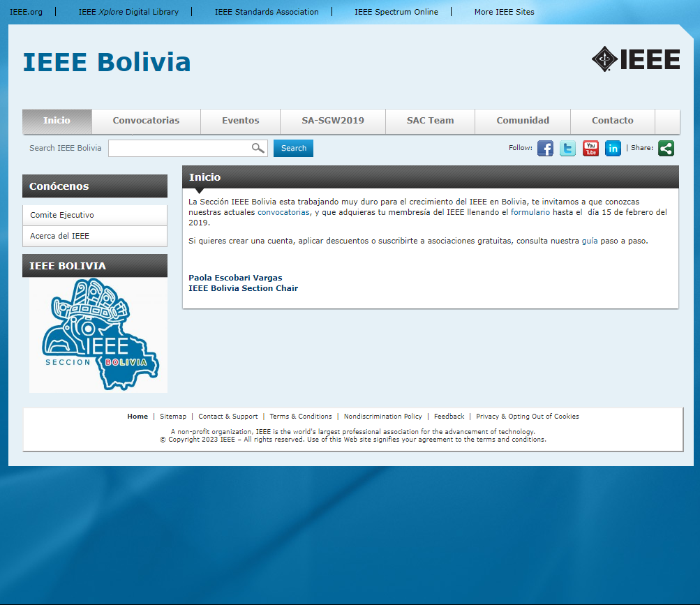Screen dimensions: 700x605
Task: Open the Comunidad tab
Action: (x=522, y=121)
